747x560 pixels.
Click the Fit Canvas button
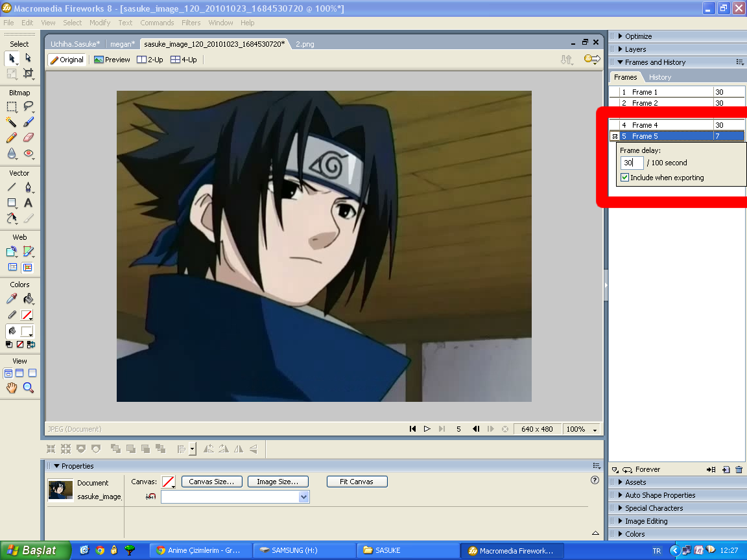coord(357,482)
